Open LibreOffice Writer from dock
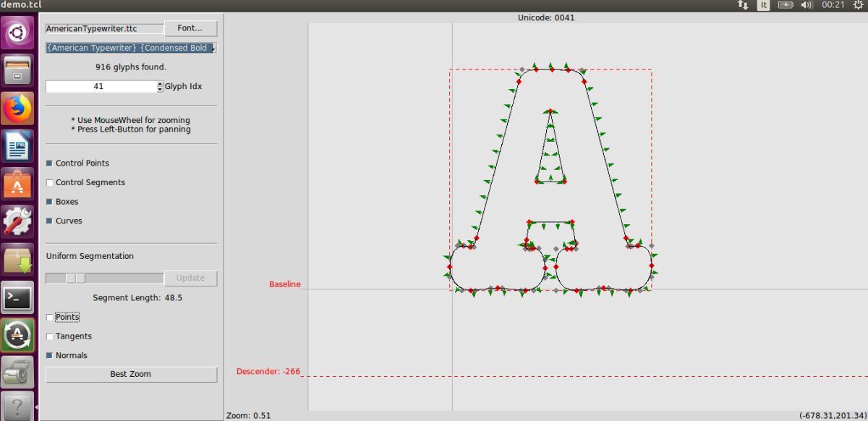The image size is (868, 421). click(17, 146)
